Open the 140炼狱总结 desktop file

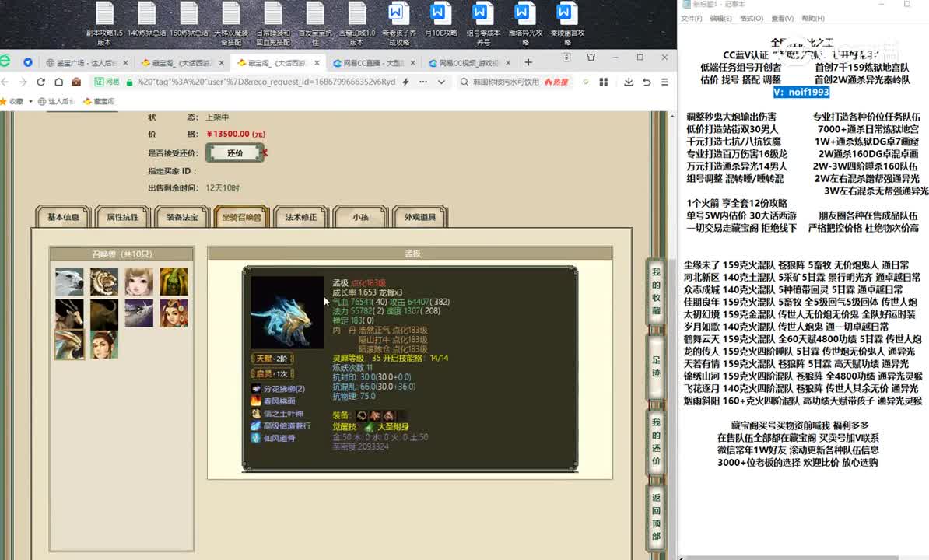(x=146, y=20)
